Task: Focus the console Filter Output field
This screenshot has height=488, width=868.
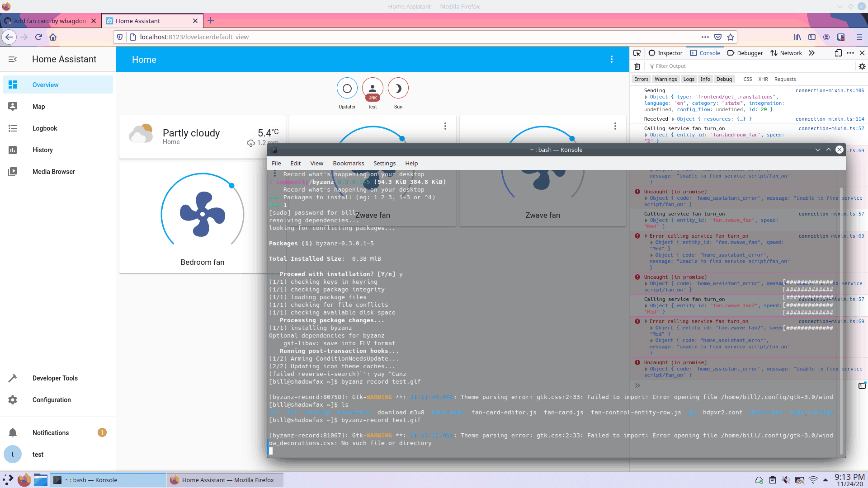Action: (750, 66)
